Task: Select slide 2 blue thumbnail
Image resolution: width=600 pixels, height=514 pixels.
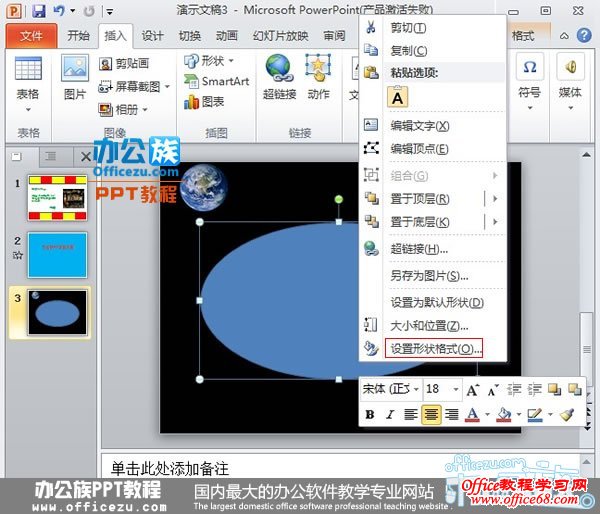Action: coord(57,255)
